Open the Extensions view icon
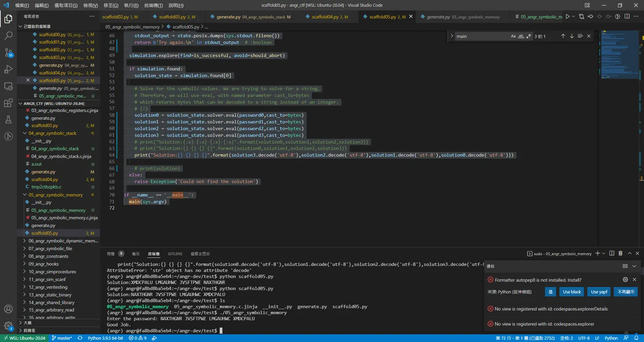644x342 pixels. point(8,103)
